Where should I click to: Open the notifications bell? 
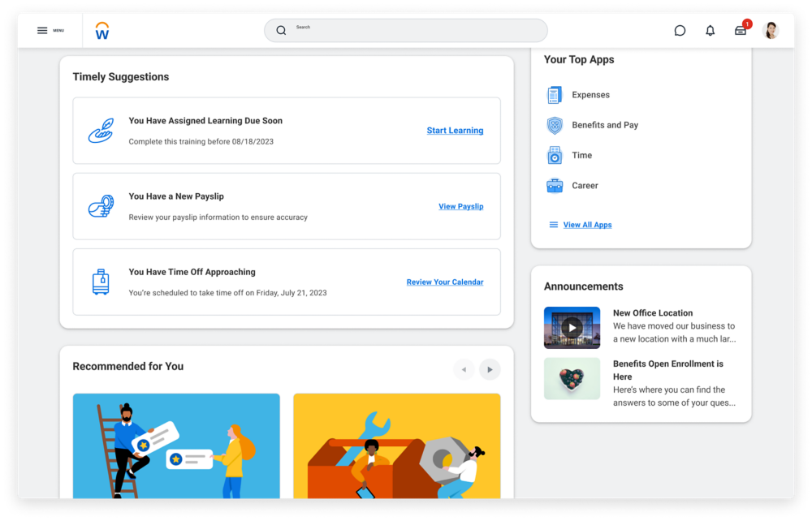coord(710,30)
